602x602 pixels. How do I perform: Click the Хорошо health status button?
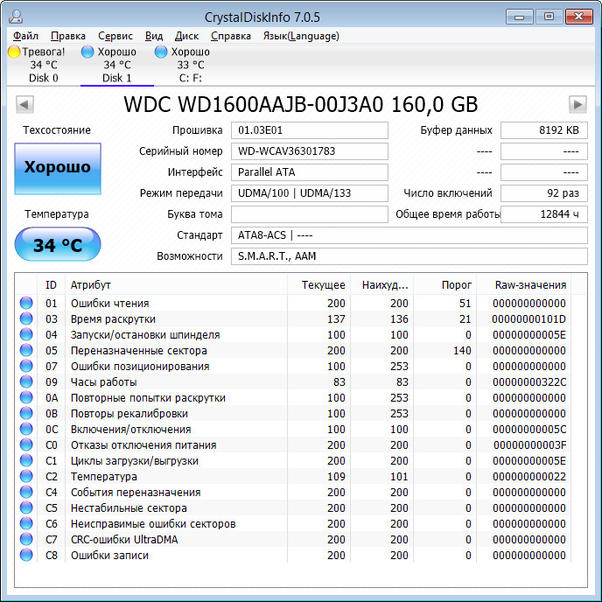[58, 169]
